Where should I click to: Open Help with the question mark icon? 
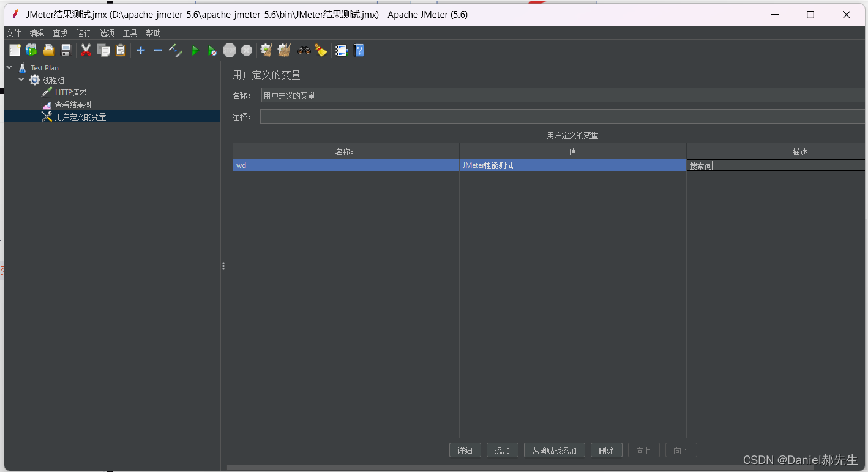(359, 50)
